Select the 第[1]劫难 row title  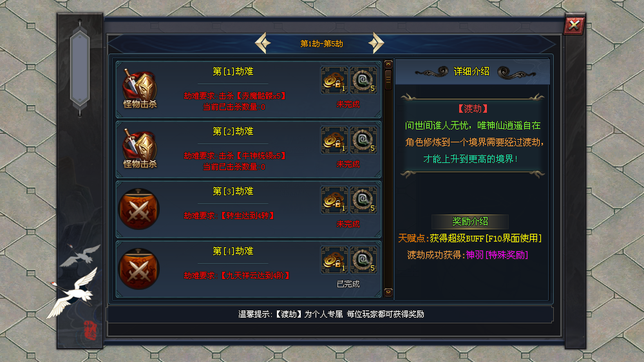pos(233,71)
